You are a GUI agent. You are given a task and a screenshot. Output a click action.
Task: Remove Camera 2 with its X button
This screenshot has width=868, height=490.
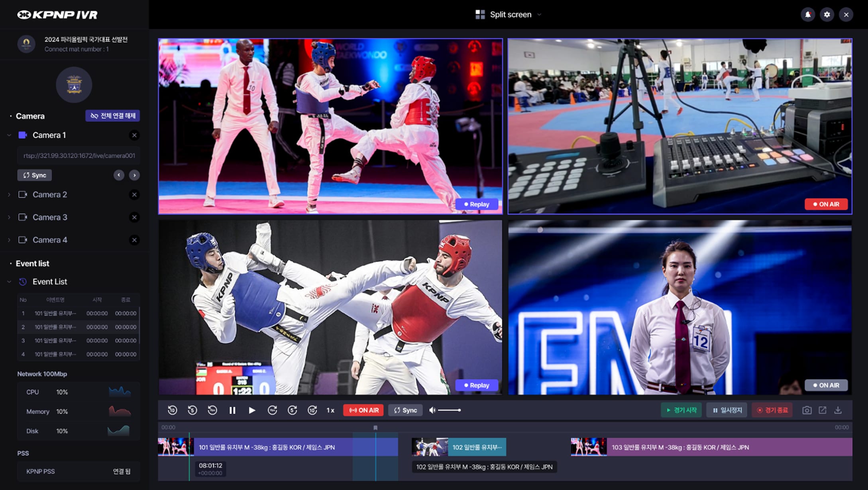tap(134, 194)
